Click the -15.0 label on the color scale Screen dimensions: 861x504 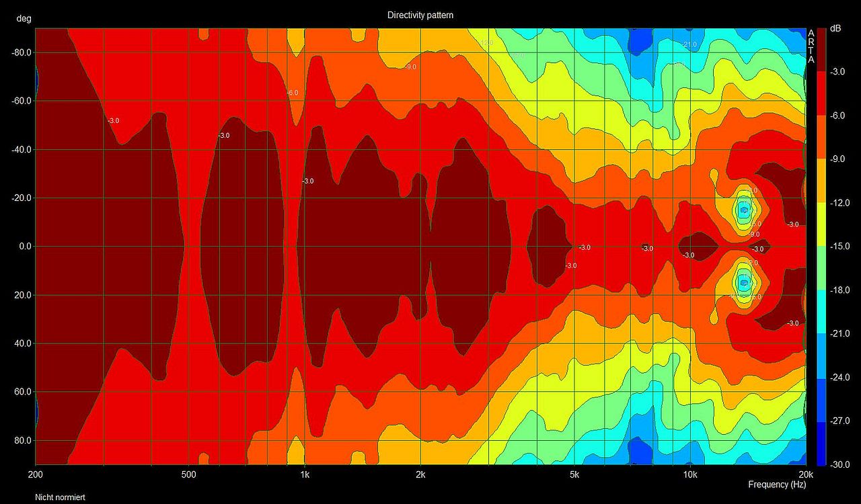[x=840, y=246]
